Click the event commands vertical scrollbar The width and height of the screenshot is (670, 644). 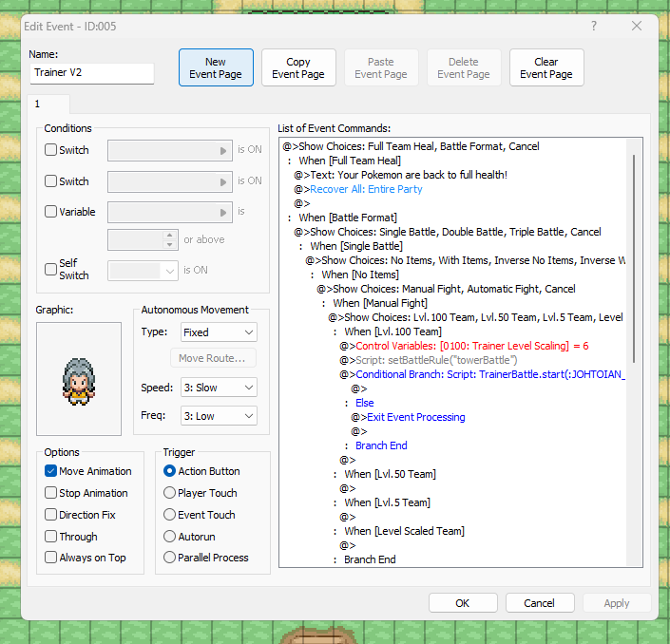click(x=634, y=285)
